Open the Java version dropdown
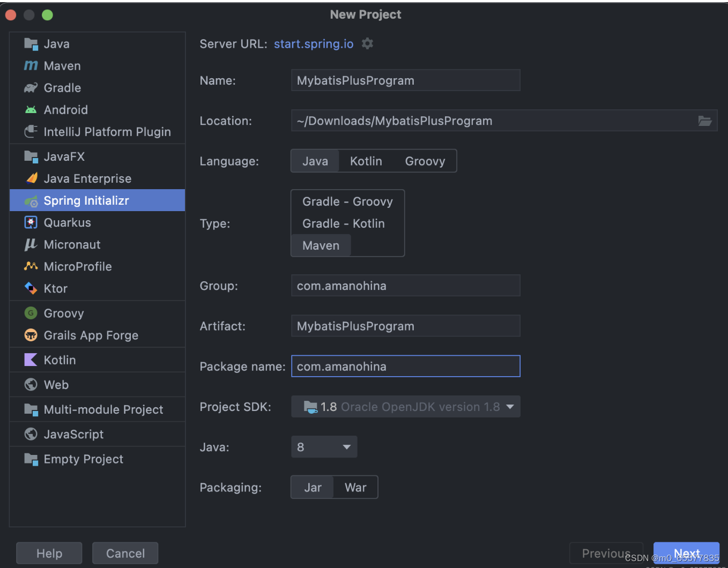 tap(324, 447)
